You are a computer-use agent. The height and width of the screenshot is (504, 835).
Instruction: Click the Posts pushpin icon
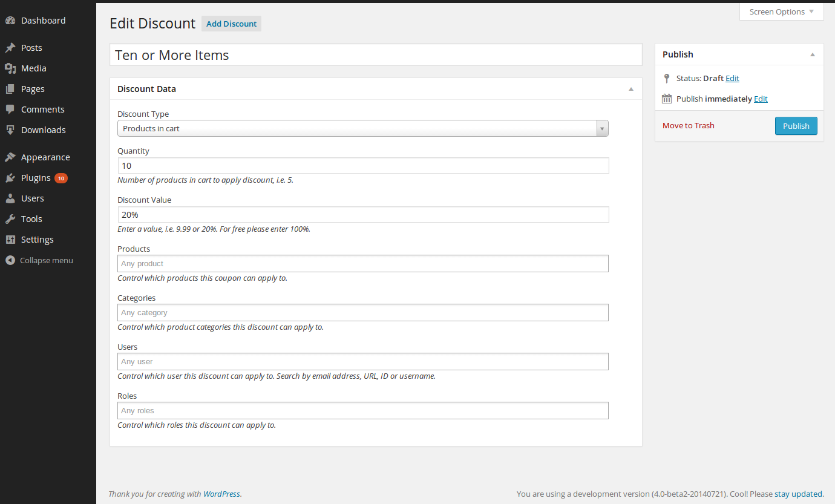[10, 48]
